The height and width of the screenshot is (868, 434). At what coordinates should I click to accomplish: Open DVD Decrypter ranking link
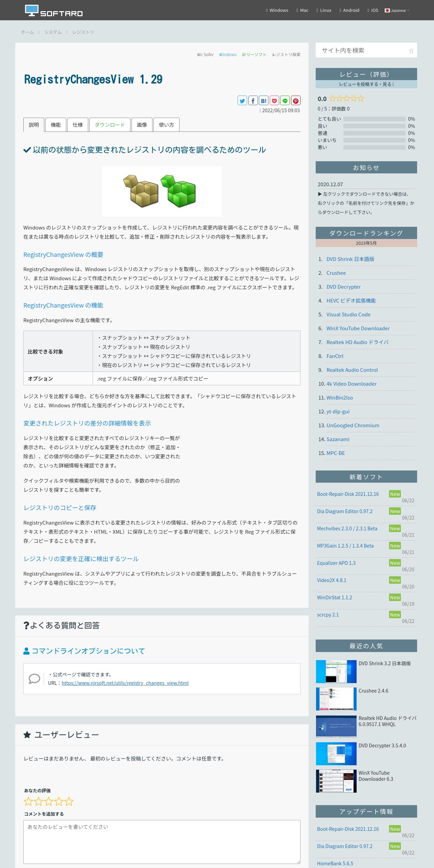point(343,287)
